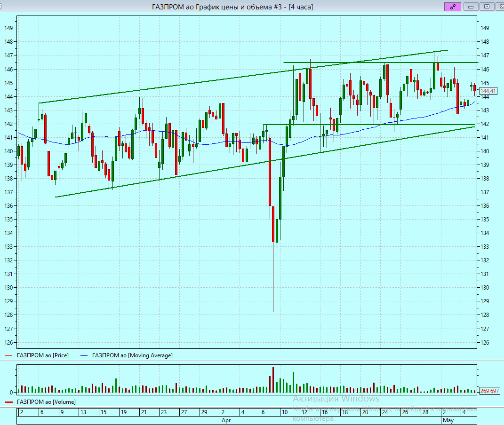Click date label '24' on the time axis
The width and height of the screenshot is (504, 425).
tap(385, 412)
